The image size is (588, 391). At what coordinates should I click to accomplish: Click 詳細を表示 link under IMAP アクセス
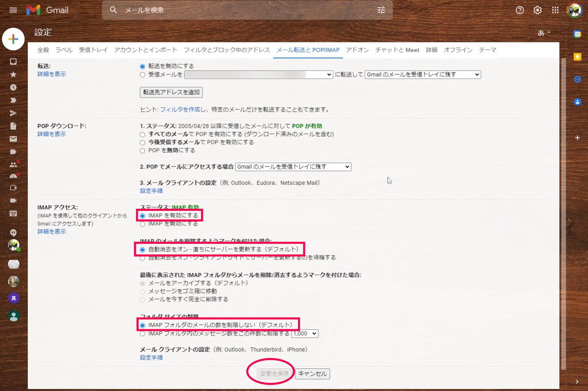click(x=52, y=231)
